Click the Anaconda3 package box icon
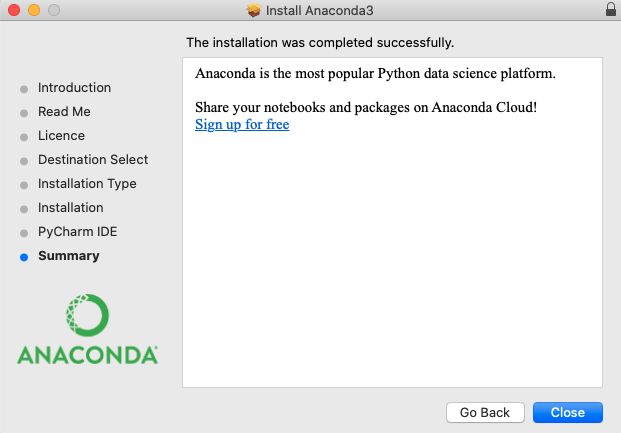The image size is (621, 433). click(253, 10)
